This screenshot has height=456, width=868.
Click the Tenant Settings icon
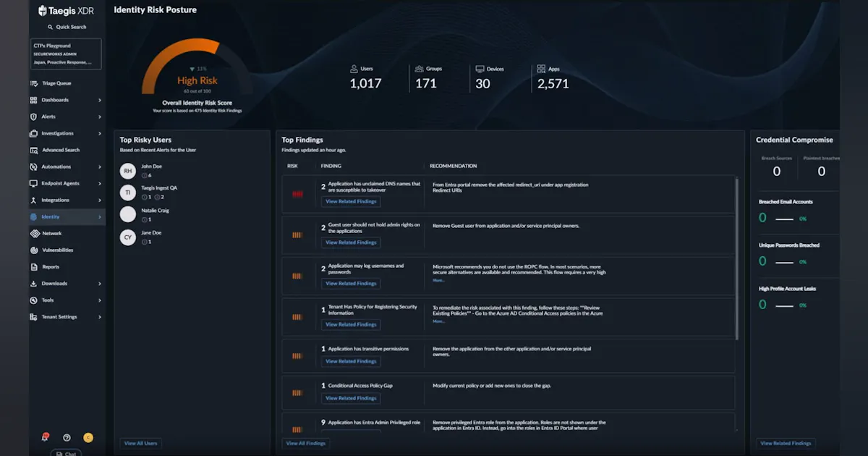point(34,316)
